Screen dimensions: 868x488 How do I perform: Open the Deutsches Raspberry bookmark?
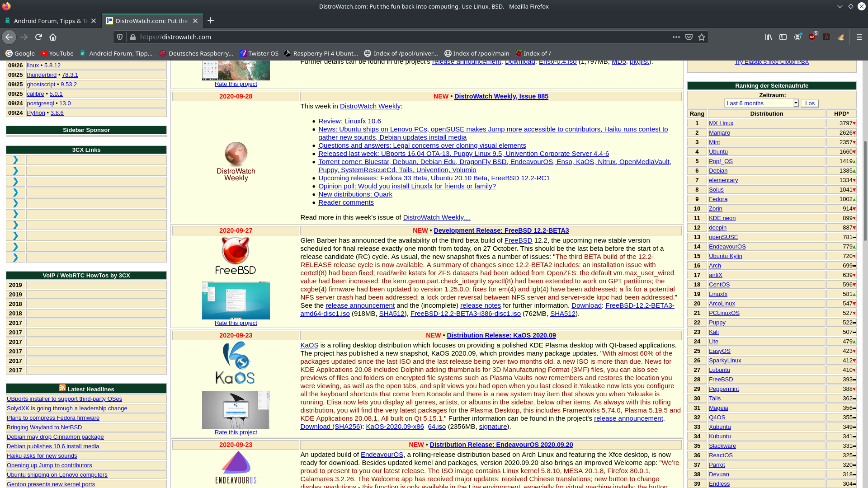(196, 53)
